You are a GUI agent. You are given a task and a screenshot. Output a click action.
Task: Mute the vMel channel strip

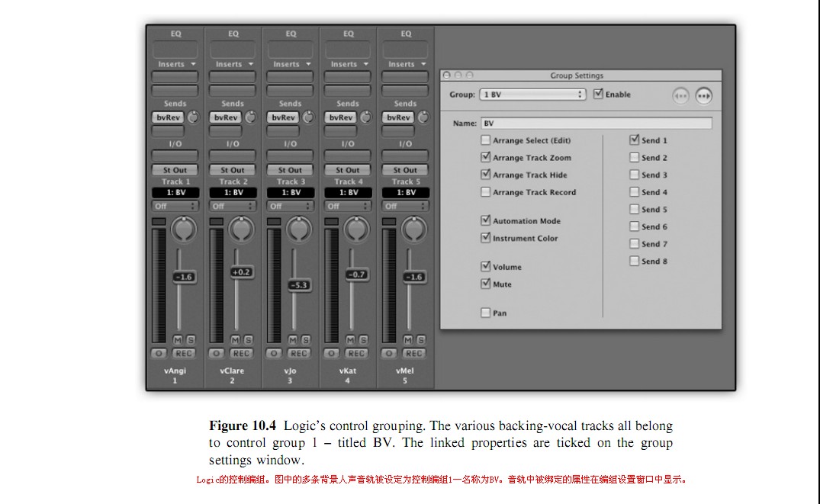[408, 340]
